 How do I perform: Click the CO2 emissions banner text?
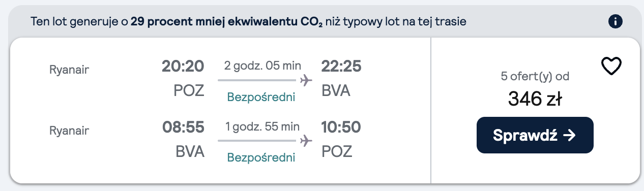click(x=249, y=22)
